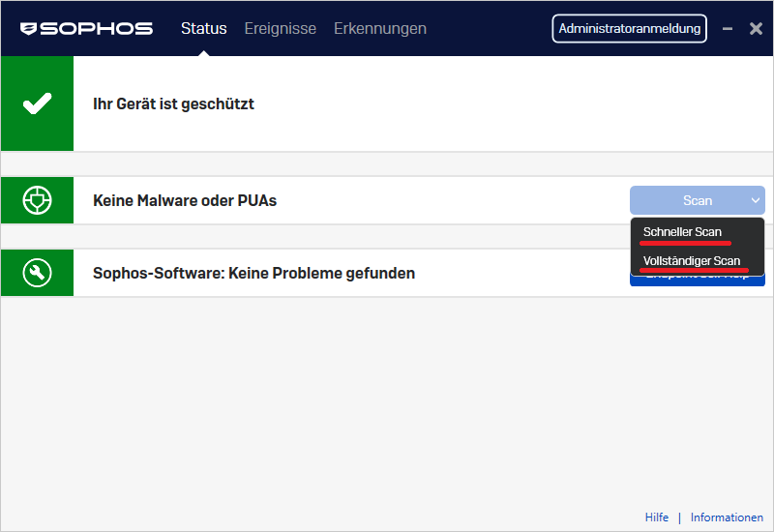The image size is (774, 532).
Task: Open the Erkennungen tab
Action: (380, 29)
